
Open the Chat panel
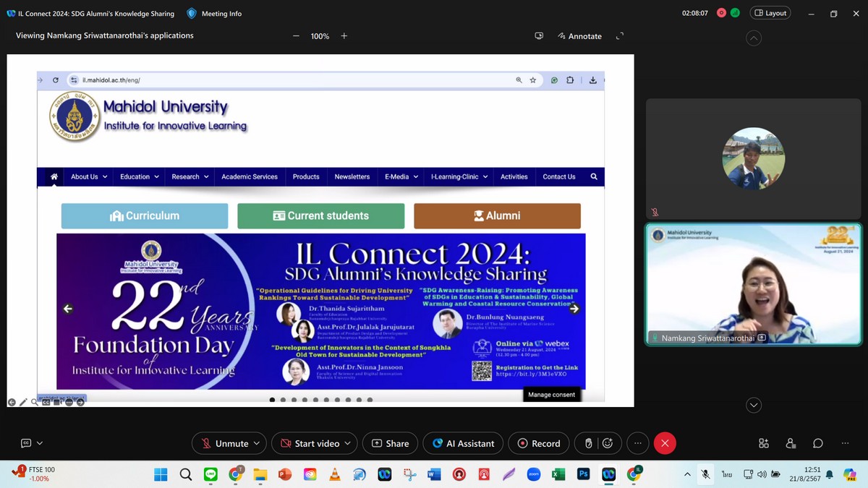pyautogui.click(x=817, y=443)
